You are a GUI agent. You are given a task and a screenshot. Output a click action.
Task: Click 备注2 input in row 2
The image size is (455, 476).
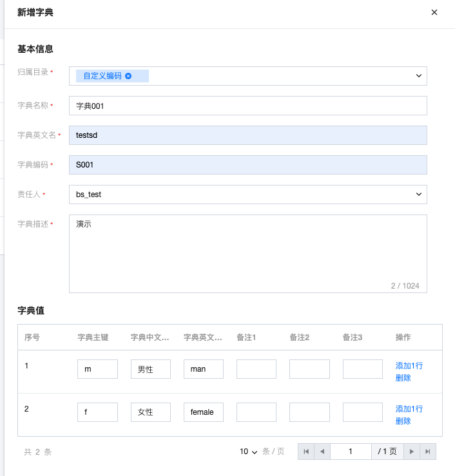pyautogui.click(x=309, y=412)
